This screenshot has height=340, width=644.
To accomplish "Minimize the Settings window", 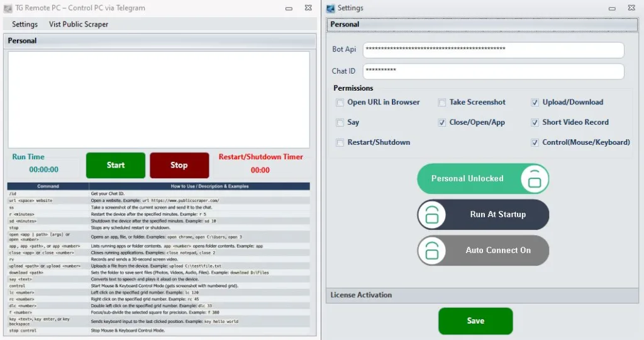I will click(x=612, y=8).
